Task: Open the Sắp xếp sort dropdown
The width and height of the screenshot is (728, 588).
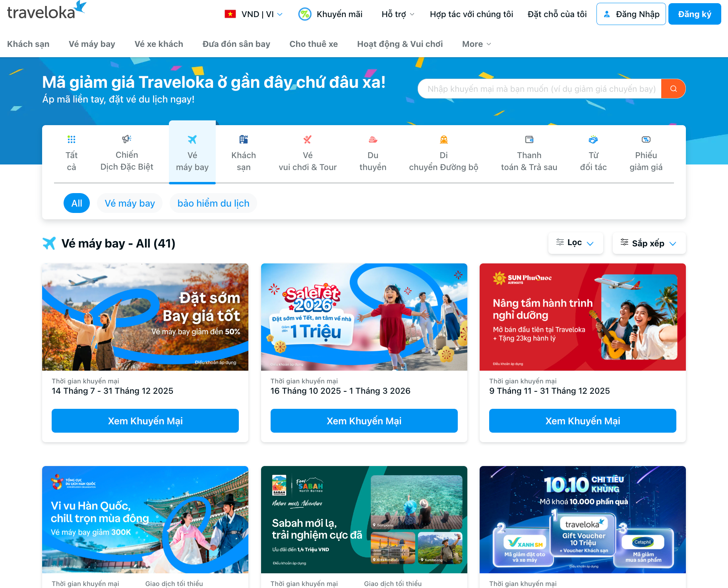Action: [649, 243]
